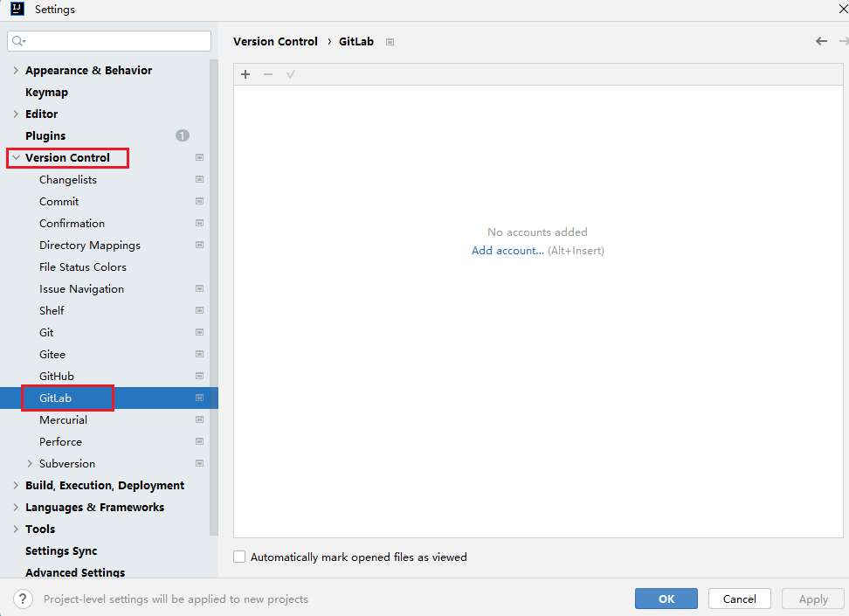849x616 pixels.
Task: Click the search magnifier icon in settings search
Action: pyautogui.click(x=18, y=41)
